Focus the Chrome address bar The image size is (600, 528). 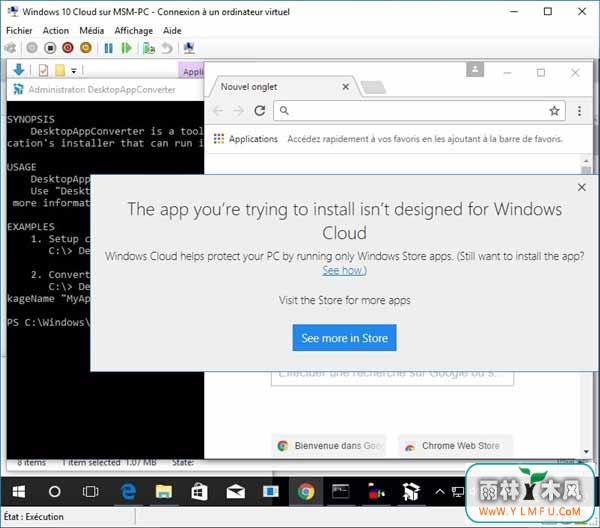pos(417,111)
